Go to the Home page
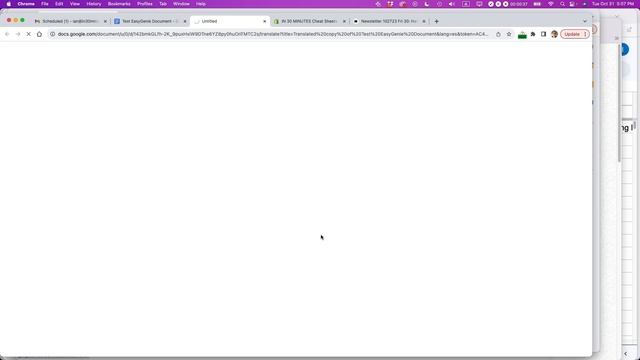Image resolution: width=640 pixels, height=360 pixels. tap(39, 34)
